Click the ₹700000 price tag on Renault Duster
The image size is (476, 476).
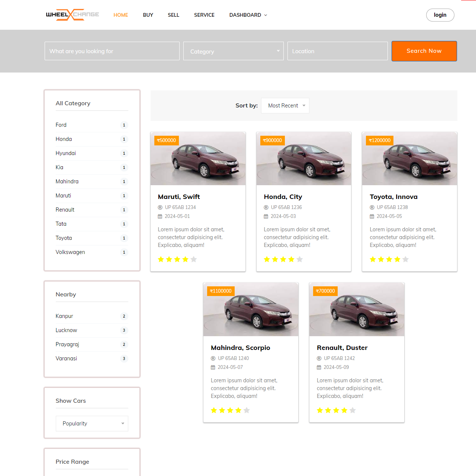(x=325, y=291)
